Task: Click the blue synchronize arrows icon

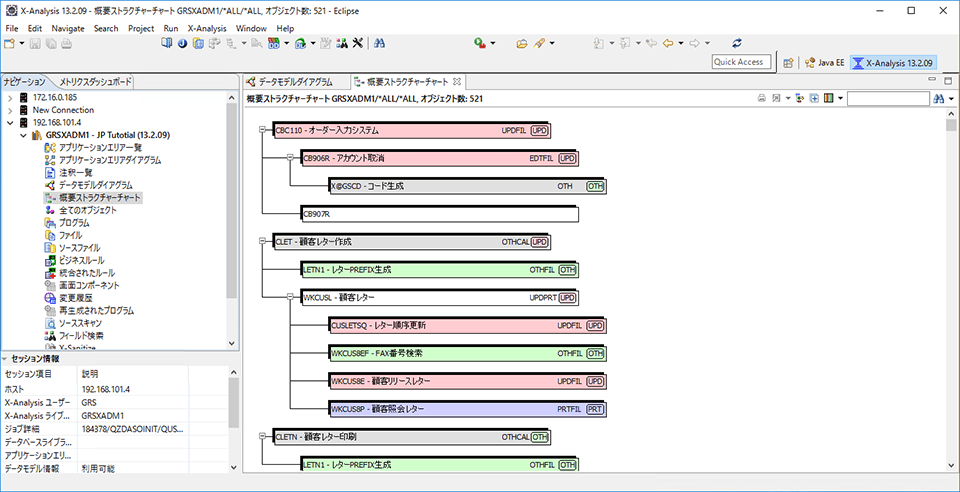Action: 737,43
